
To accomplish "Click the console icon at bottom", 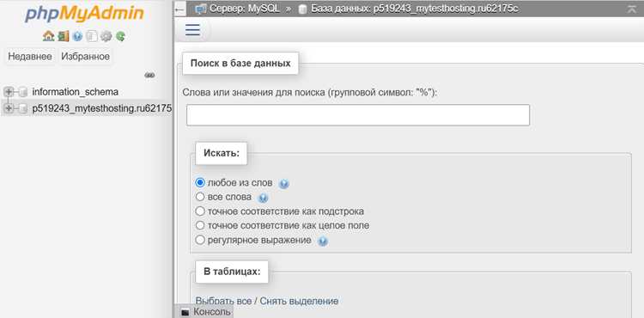I will [x=185, y=312].
